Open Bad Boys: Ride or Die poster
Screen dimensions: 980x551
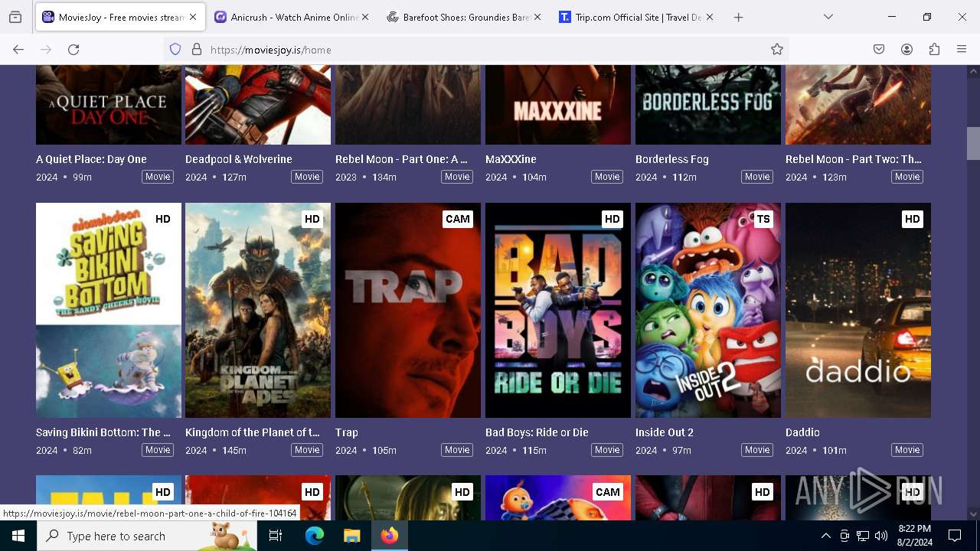point(558,310)
